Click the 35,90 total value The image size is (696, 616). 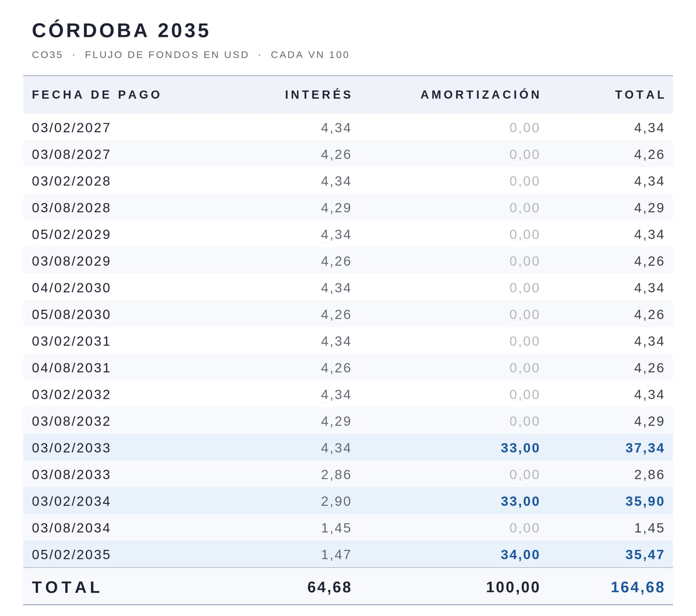645,501
